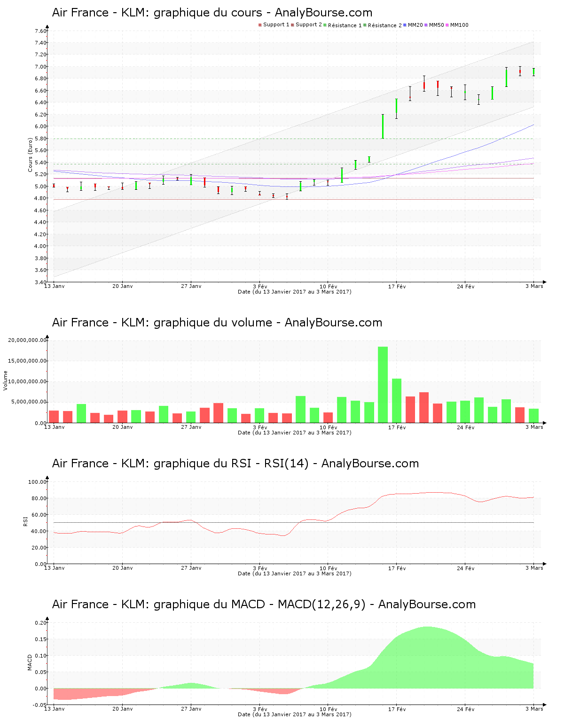Click the rotated 'MACD' y-axis title
The image size is (564, 728).
pos(30,662)
